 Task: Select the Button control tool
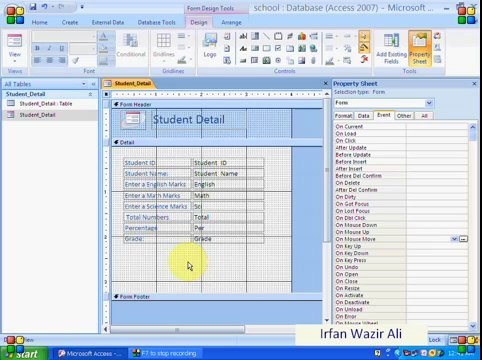243,60
